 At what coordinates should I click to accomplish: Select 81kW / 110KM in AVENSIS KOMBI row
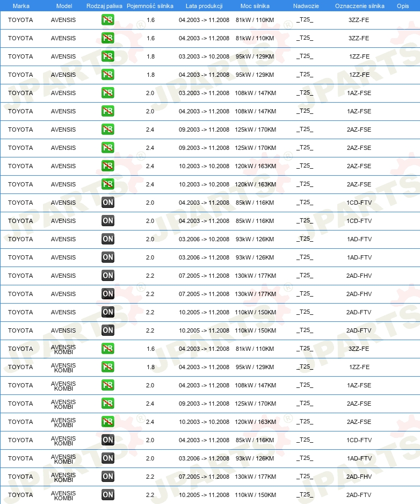255,349
